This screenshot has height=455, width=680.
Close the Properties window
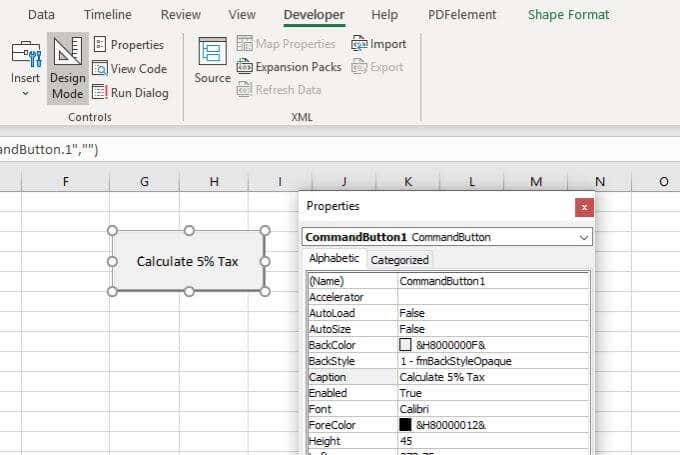pos(584,207)
